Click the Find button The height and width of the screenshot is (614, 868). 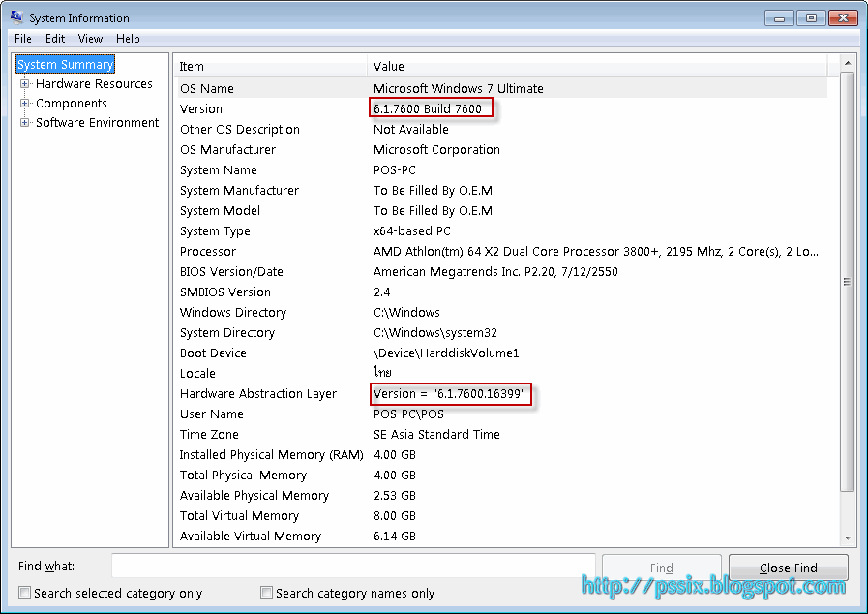662,568
